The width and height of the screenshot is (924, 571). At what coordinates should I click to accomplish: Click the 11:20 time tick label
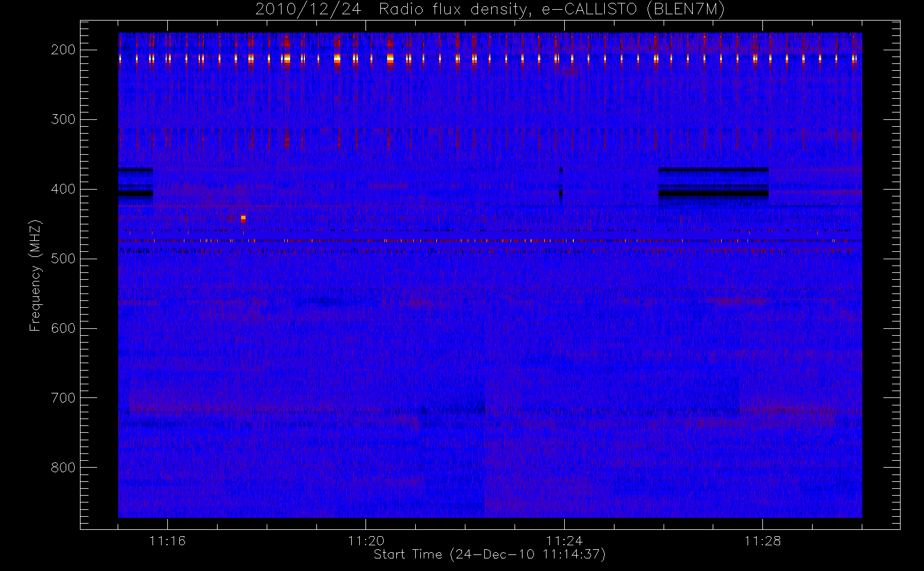coord(366,541)
